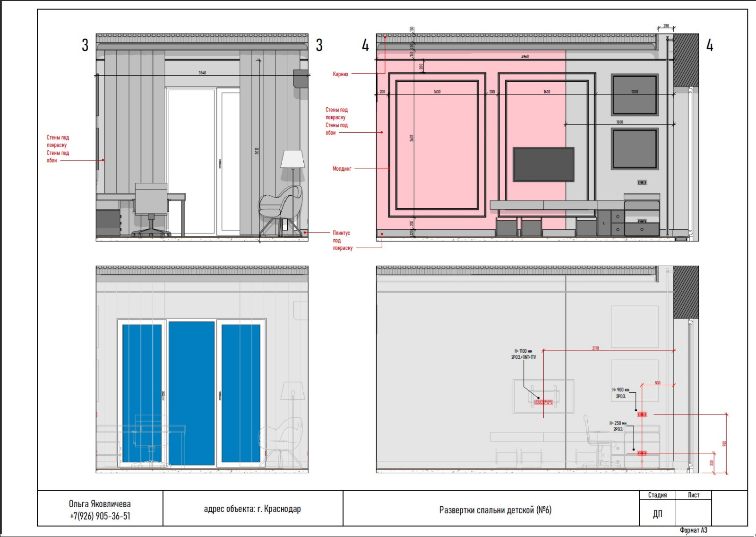Viewport: 756px width, 537px height.
Task: Click the "Карниз" annotation label
Action: pos(340,74)
